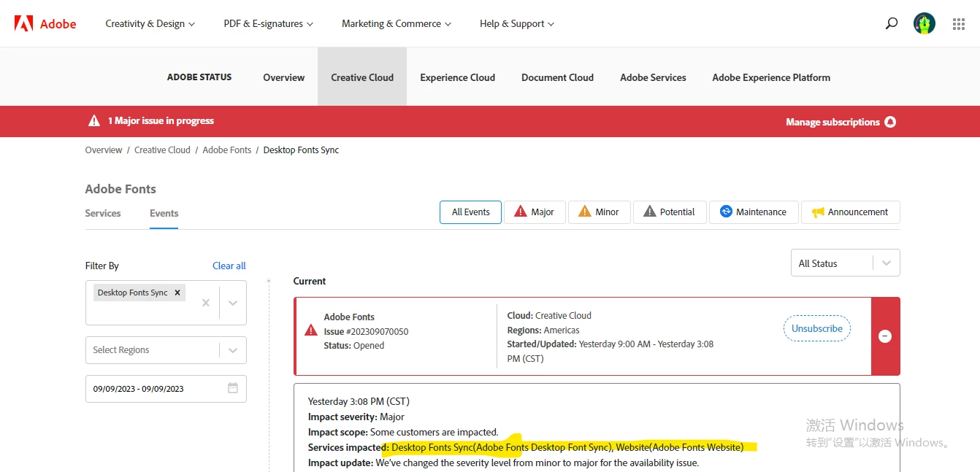Click the warning triangle in the red banner
The height and width of the screenshot is (472, 980).
(x=94, y=121)
